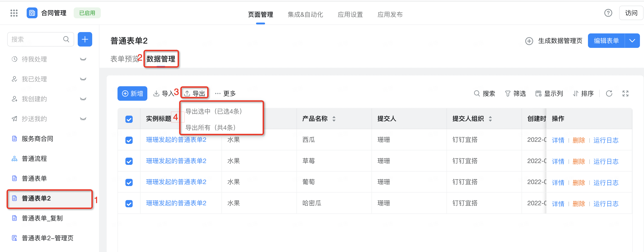Switch to 集成&自动化 top tab

pyautogui.click(x=305, y=14)
